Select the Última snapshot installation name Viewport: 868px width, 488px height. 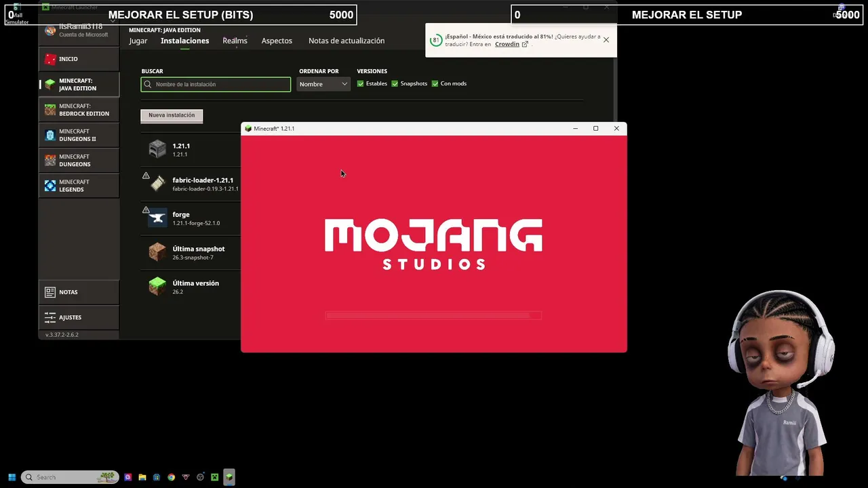coord(199,249)
